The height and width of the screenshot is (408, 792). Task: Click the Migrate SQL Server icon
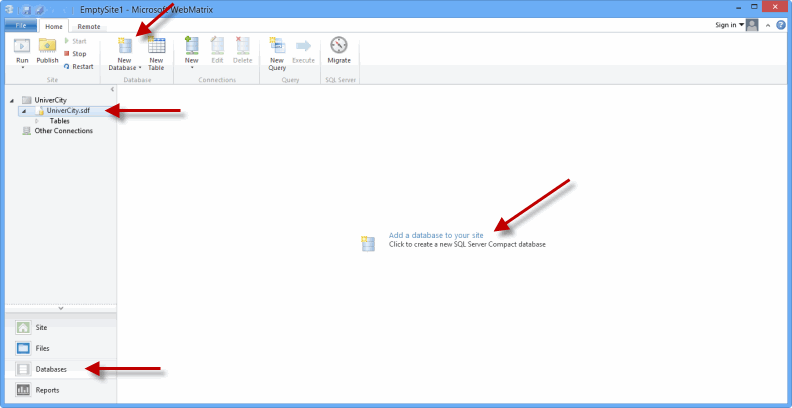pyautogui.click(x=339, y=45)
